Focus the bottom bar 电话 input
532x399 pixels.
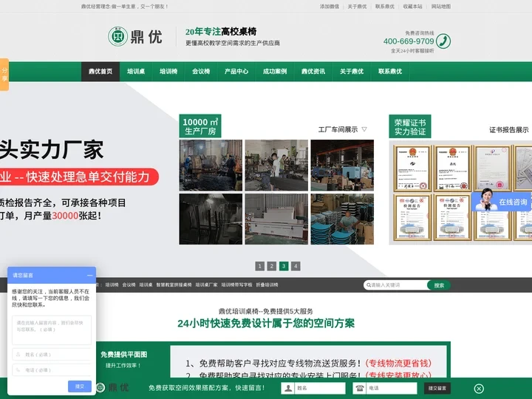(x=391, y=388)
